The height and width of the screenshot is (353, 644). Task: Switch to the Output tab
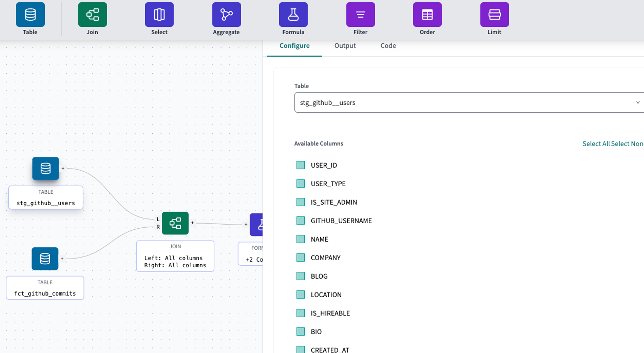pos(345,45)
